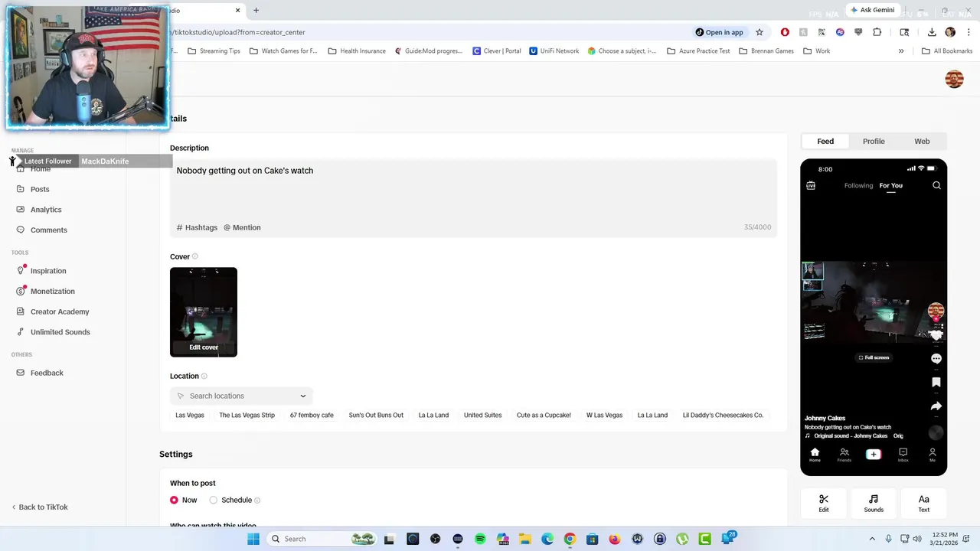Click the search icon in phone preview

coord(936,185)
